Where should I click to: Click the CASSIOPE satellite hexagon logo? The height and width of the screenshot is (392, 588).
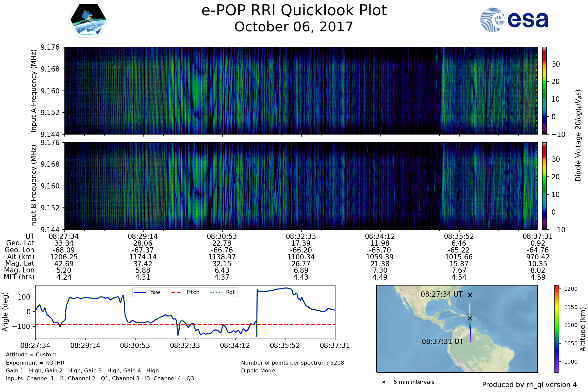[88, 20]
